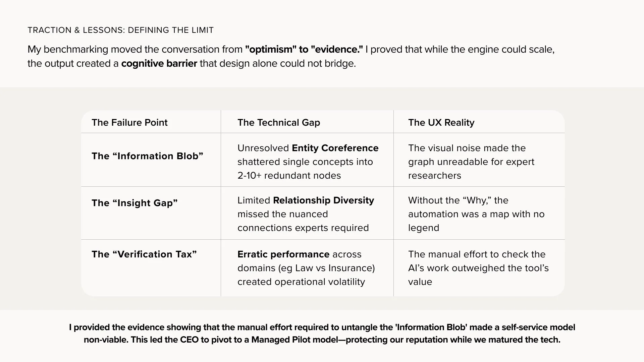Click the 'The “Insight Gap”' row label

click(x=135, y=203)
